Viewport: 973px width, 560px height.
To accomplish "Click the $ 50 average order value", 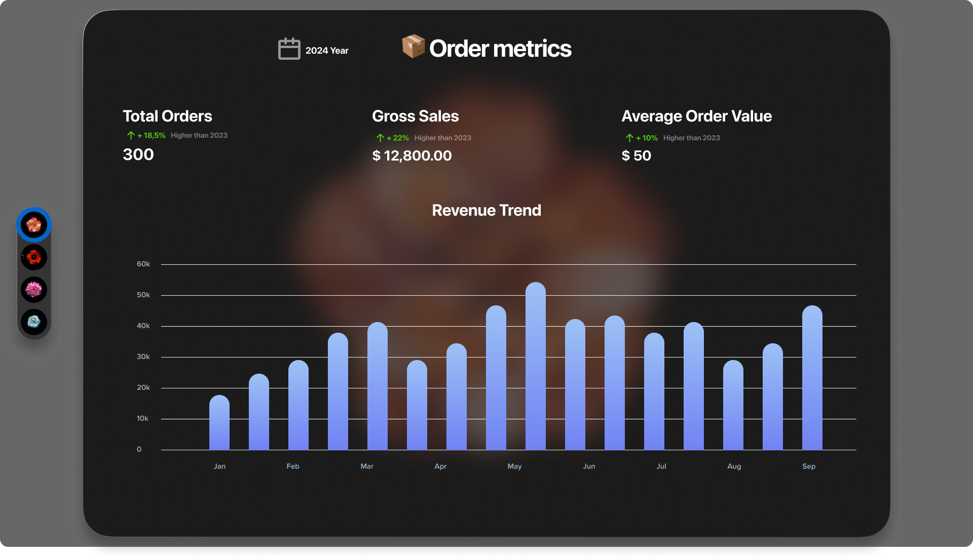I will [x=636, y=155].
